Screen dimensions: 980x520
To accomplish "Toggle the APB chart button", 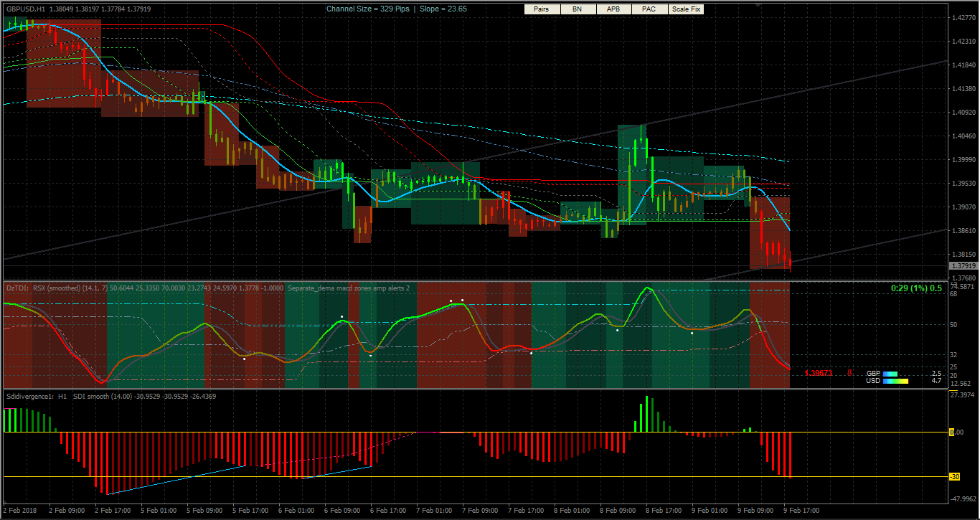I will (613, 9).
